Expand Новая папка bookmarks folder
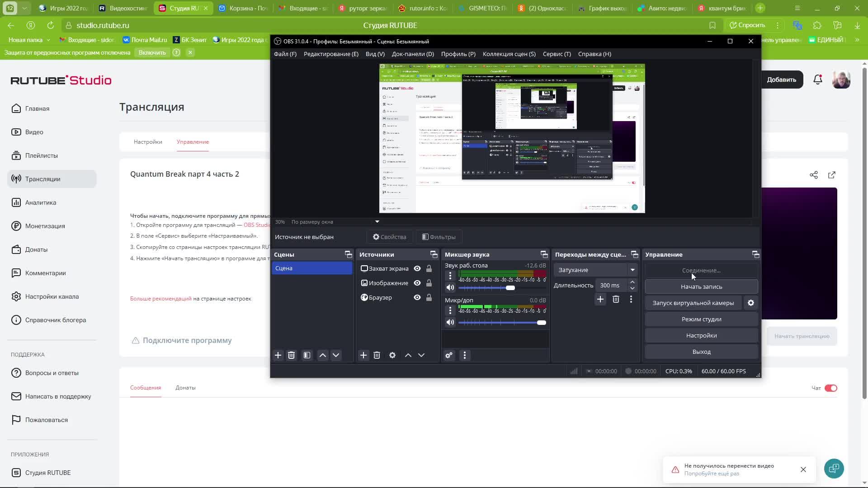The height and width of the screenshot is (488, 868). coord(29,40)
